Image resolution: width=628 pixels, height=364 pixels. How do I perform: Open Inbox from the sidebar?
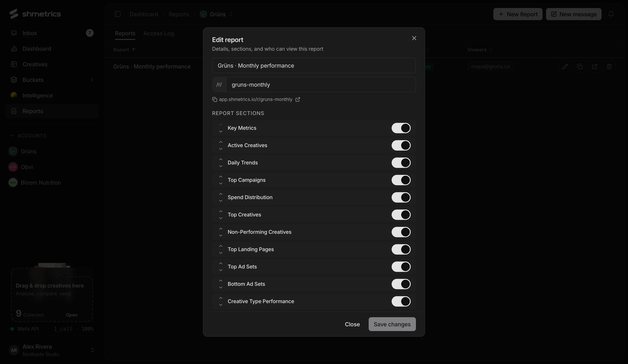[52, 33]
